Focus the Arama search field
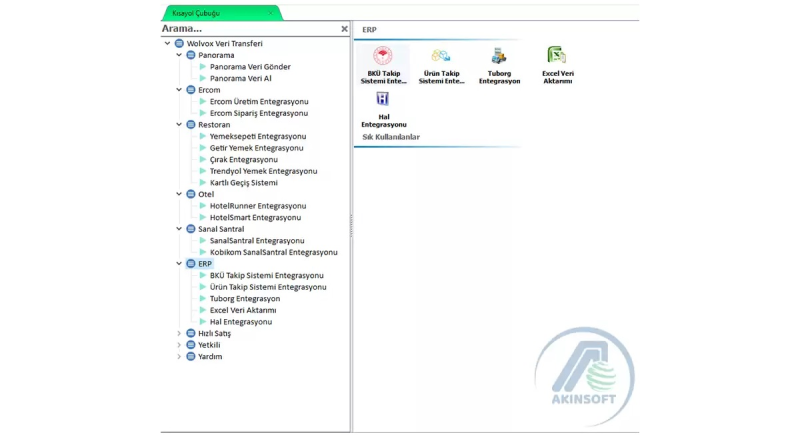The height and width of the screenshot is (435, 800). 250,29
